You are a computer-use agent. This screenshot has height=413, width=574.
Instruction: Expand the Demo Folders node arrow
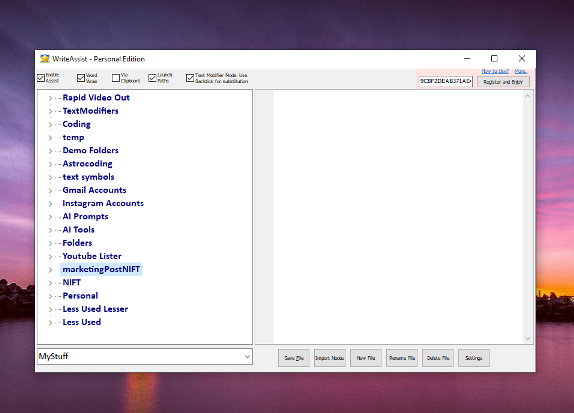click(x=50, y=151)
